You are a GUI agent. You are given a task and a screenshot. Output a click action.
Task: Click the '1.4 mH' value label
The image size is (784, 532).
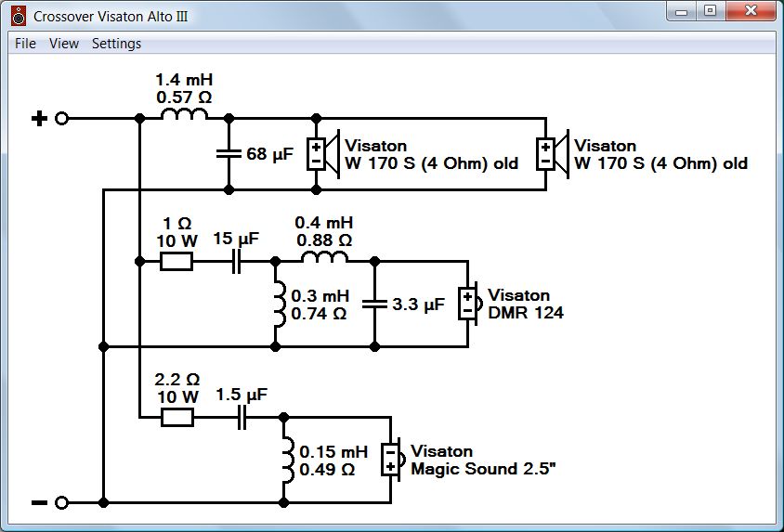click(x=184, y=80)
